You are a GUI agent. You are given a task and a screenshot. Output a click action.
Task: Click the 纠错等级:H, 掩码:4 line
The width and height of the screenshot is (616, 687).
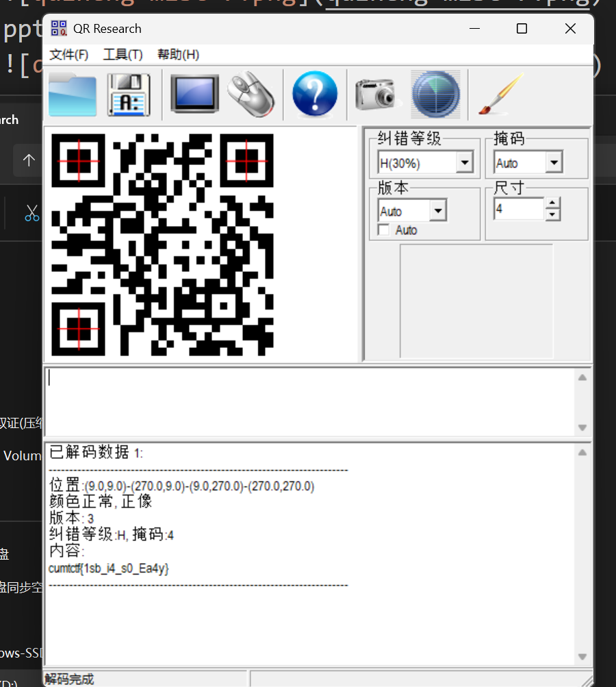(111, 534)
